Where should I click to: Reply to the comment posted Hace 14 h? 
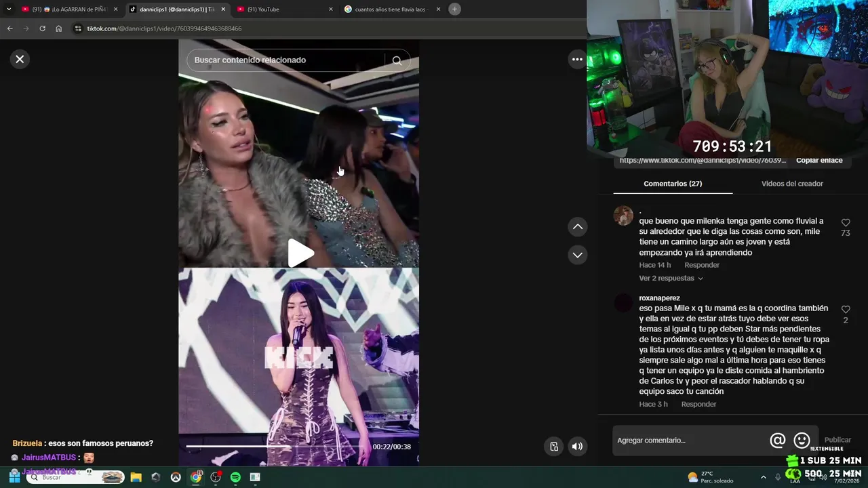702,265
